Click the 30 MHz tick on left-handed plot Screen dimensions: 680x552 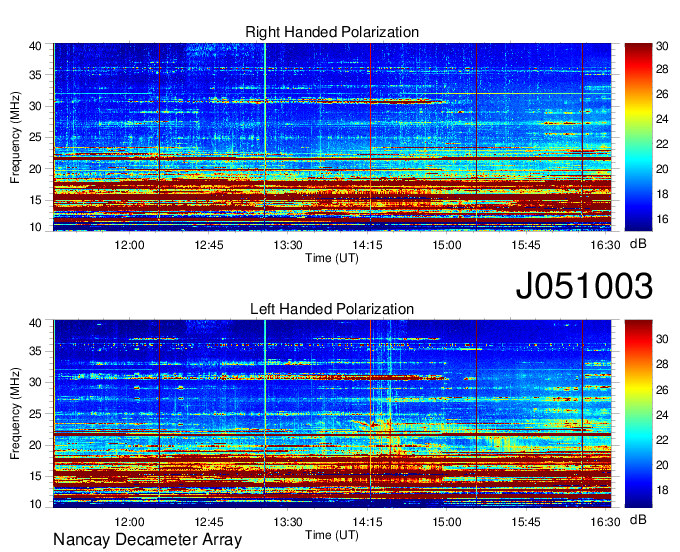pyautogui.click(x=35, y=382)
